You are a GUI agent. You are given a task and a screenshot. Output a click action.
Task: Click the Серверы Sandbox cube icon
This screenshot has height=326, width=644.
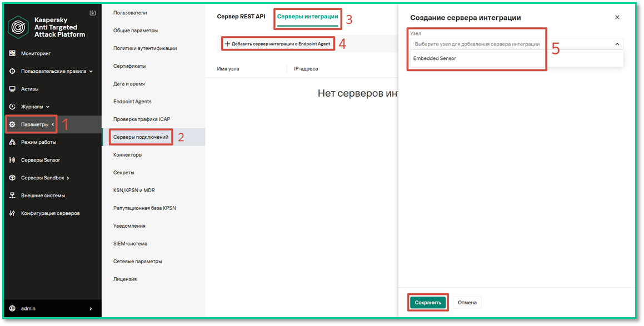pyautogui.click(x=12, y=178)
